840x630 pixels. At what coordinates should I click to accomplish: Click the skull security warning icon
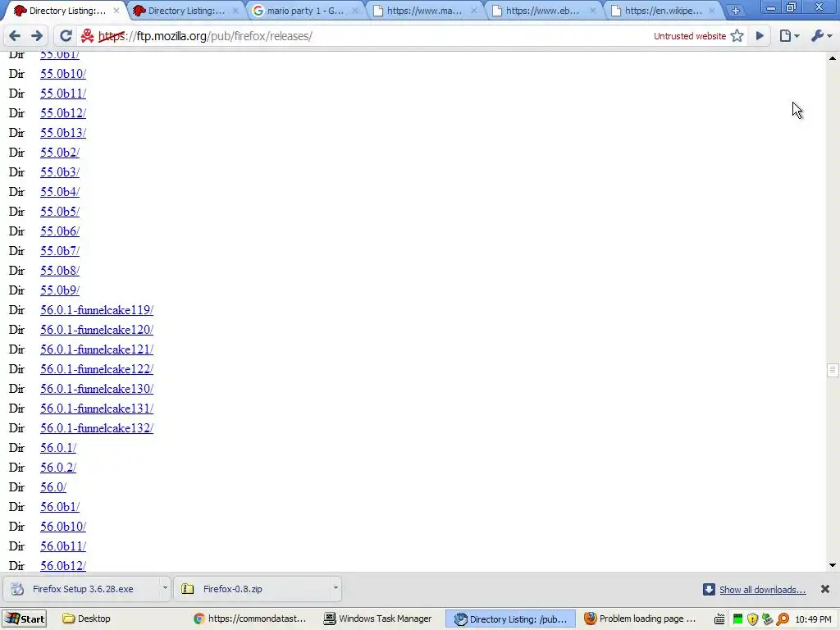click(x=87, y=36)
